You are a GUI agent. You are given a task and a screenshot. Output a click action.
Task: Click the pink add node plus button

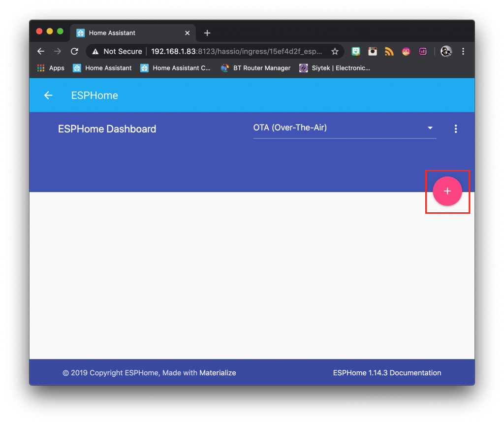pyautogui.click(x=447, y=191)
